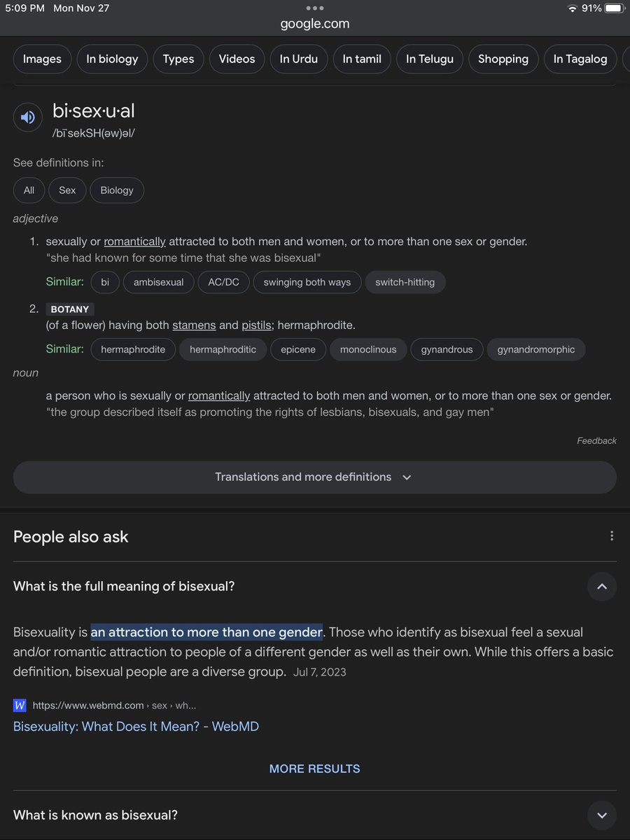Screen dimensions: 630x840
Task: Tap the Wi-Fi status icon
Action: click(x=572, y=8)
